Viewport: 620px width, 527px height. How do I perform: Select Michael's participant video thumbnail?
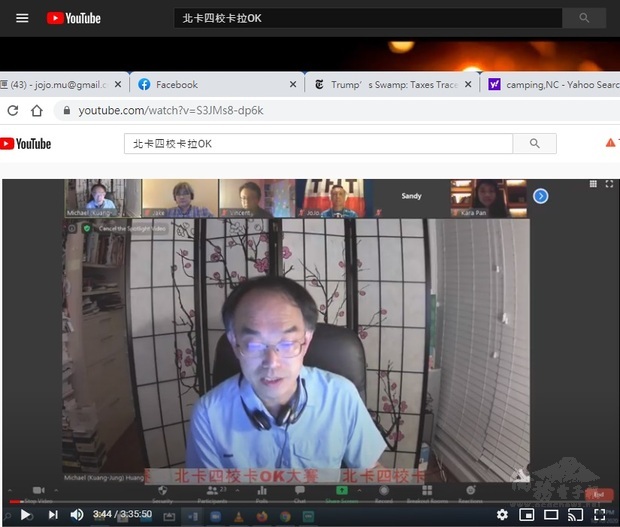[x=102, y=198]
